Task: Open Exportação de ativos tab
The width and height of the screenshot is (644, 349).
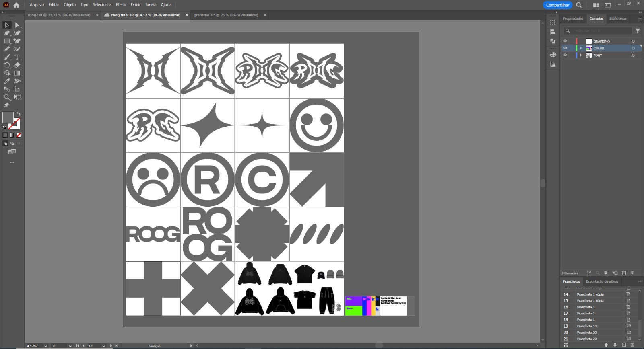Action: [x=602, y=281]
